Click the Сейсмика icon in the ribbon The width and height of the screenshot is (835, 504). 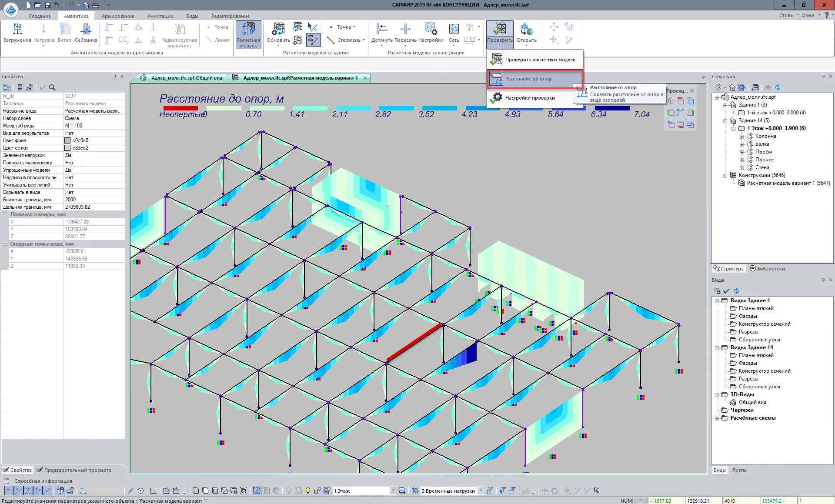pos(86,30)
